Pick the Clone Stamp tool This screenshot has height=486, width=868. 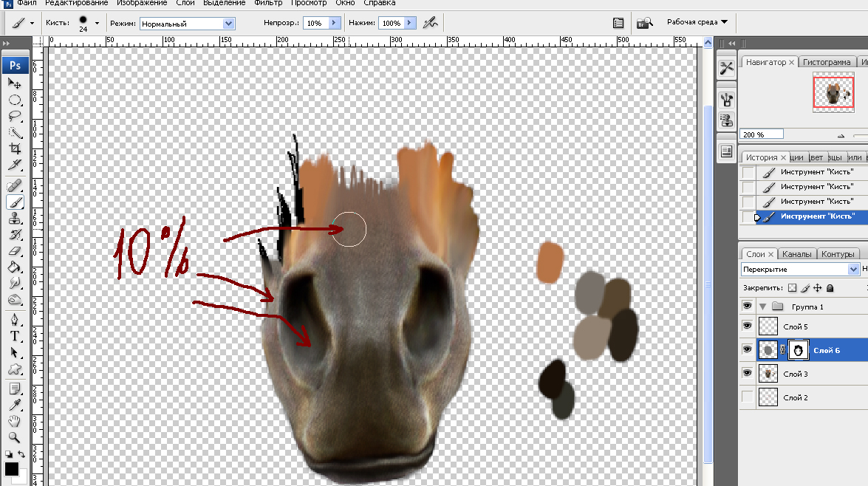pyautogui.click(x=15, y=219)
